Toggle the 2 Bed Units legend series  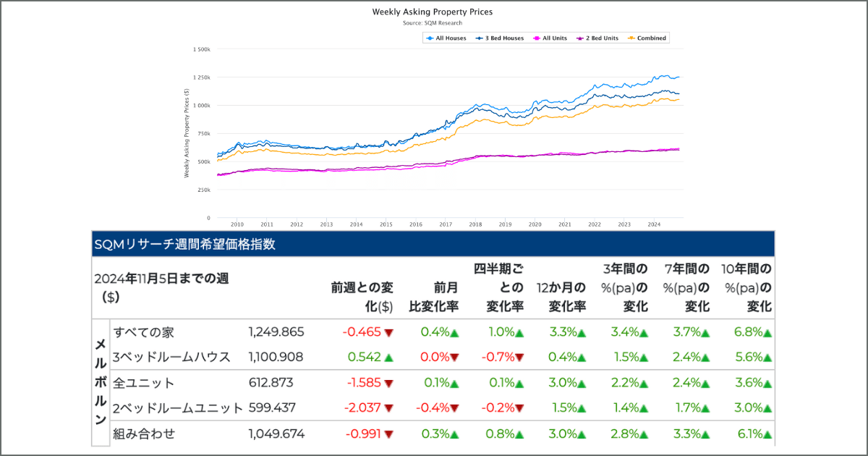coord(597,38)
